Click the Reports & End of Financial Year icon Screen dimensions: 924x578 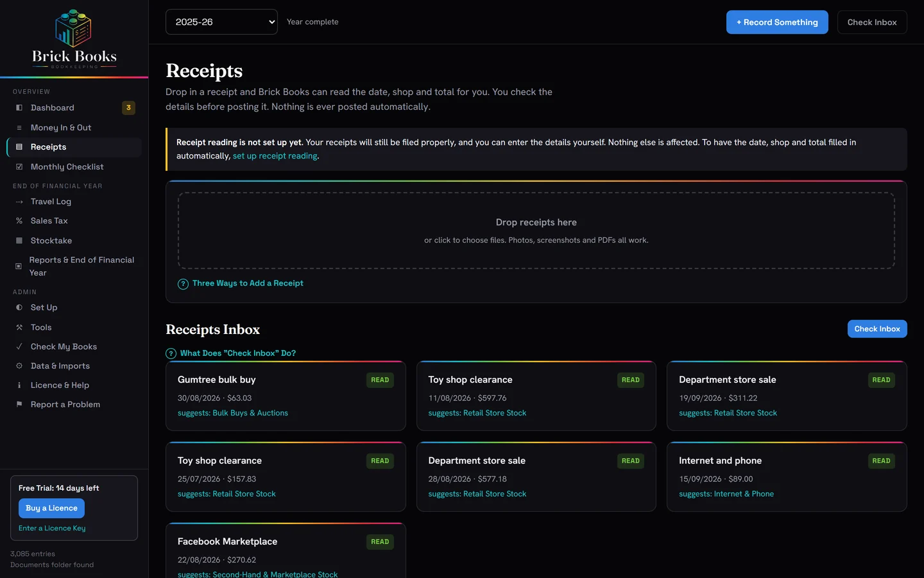(x=19, y=266)
